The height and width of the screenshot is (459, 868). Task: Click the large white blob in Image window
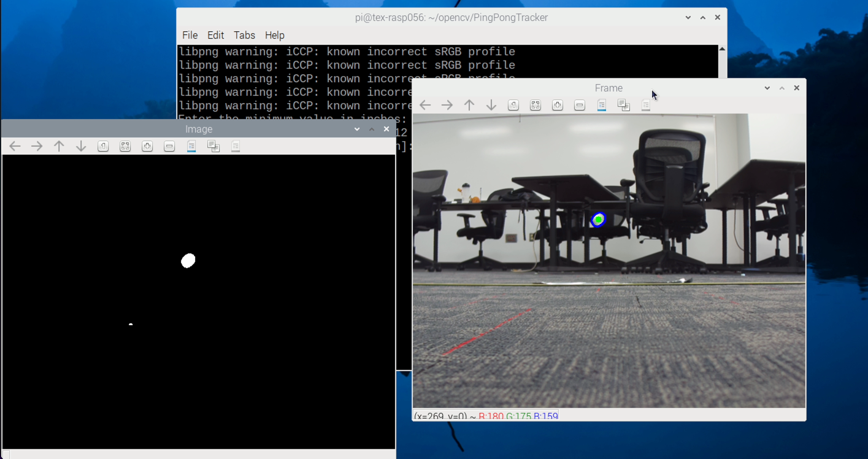click(188, 261)
